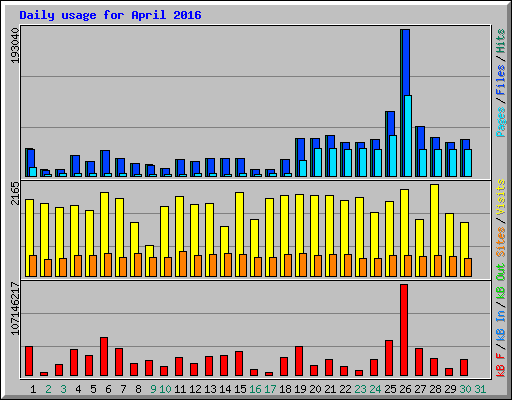Click the red kB bar for day 30

pos(464,367)
